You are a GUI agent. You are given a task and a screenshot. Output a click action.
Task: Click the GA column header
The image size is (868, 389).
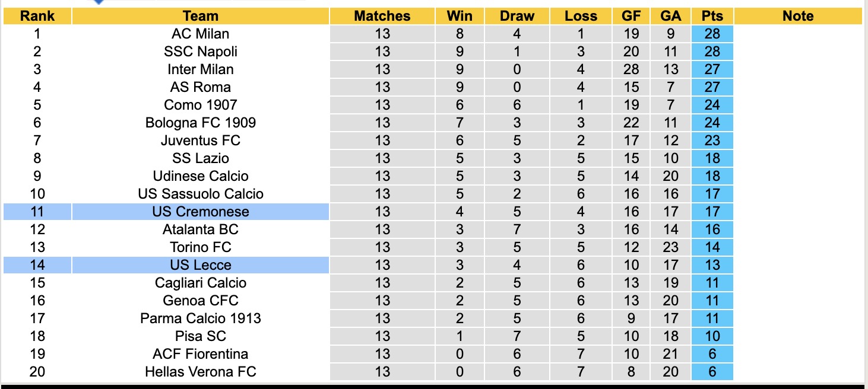pyautogui.click(x=671, y=16)
